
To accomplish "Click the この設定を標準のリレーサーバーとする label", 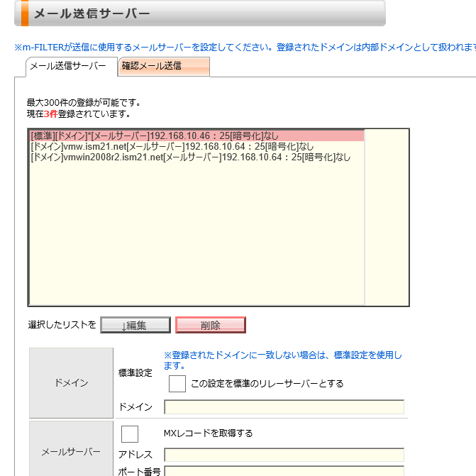I will coord(267,384).
